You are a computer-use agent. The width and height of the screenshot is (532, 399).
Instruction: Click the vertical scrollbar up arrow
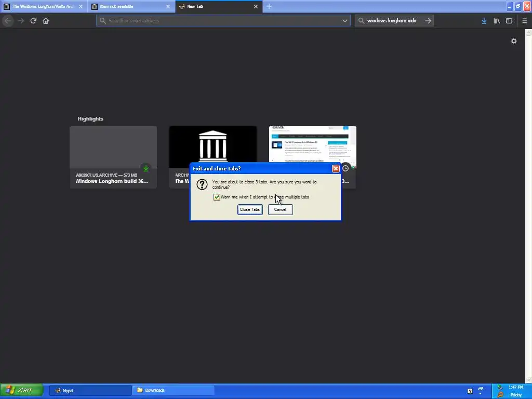(528, 33)
